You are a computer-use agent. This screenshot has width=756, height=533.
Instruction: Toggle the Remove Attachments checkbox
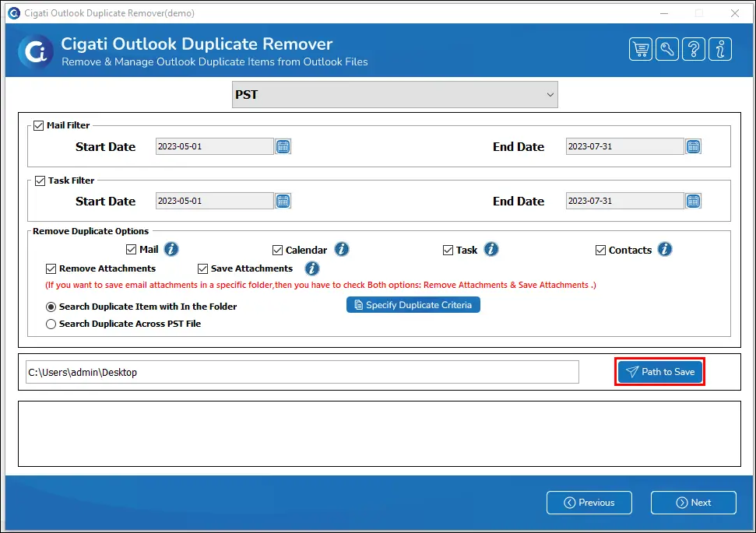pos(51,269)
